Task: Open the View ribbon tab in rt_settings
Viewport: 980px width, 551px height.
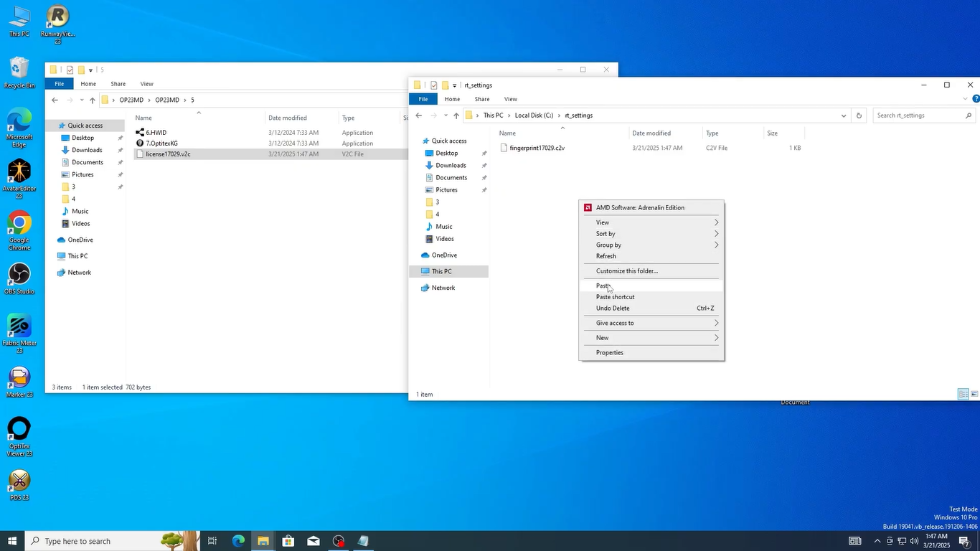Action: pyautogui.click(x=510, y=99)
